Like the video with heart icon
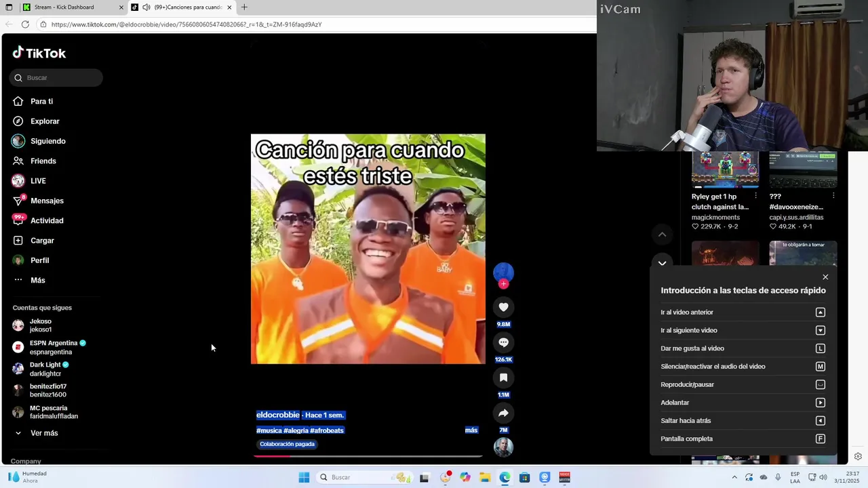 coord(503,307)
